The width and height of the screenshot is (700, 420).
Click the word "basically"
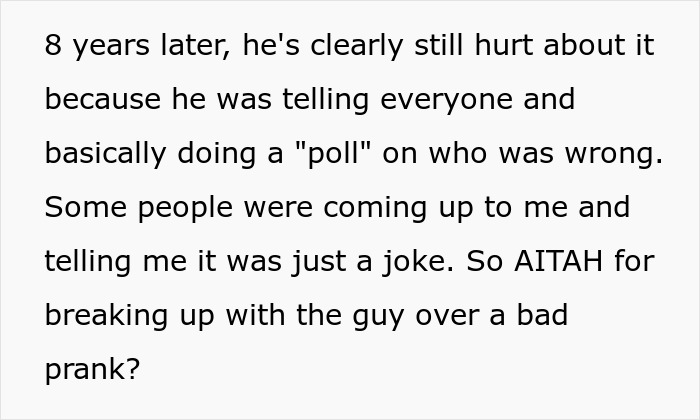coord(105,154)
